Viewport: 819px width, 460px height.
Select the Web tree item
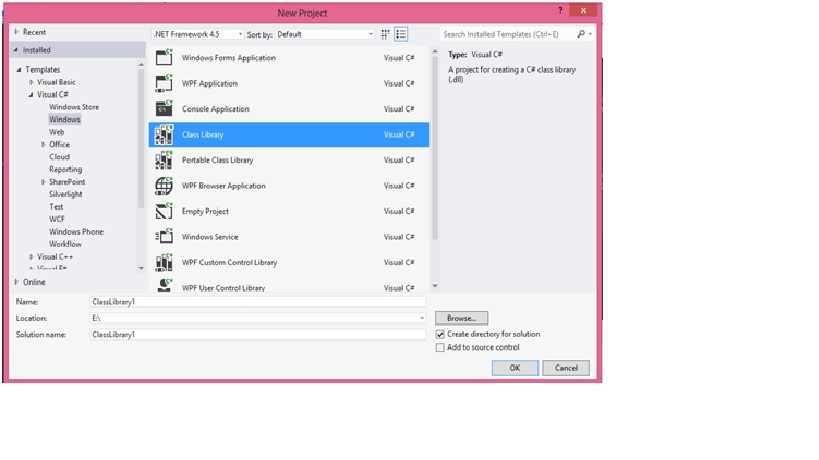pos(56,132)
